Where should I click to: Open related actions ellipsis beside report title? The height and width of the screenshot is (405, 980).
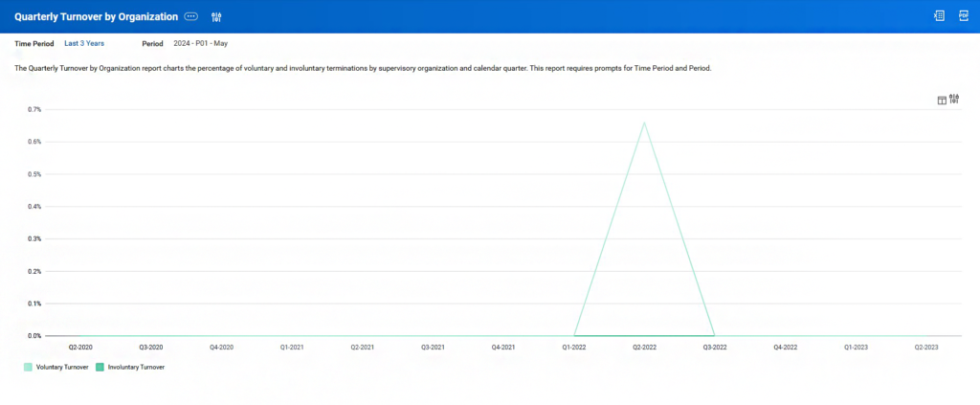click(191, 17)
